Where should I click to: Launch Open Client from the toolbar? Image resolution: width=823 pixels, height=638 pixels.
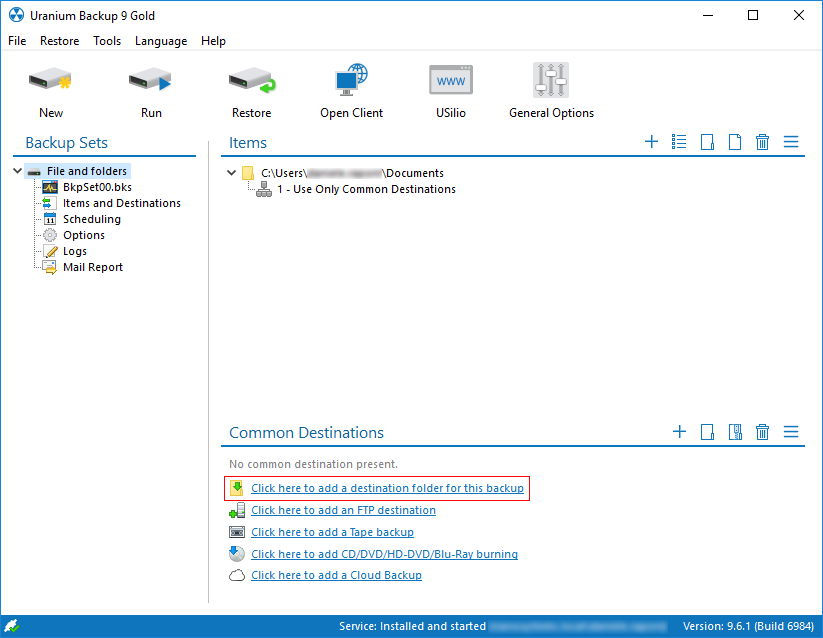(x=351, y=81)
